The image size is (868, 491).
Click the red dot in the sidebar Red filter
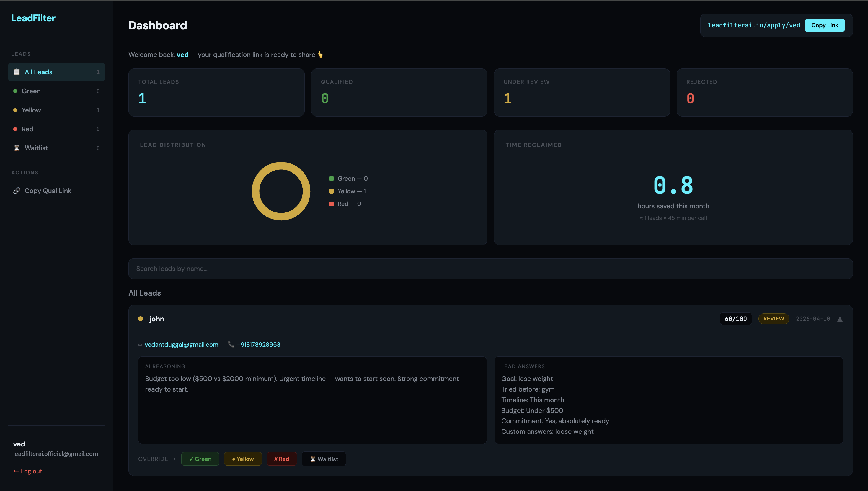pyautogui.click(x=15, y=129)
